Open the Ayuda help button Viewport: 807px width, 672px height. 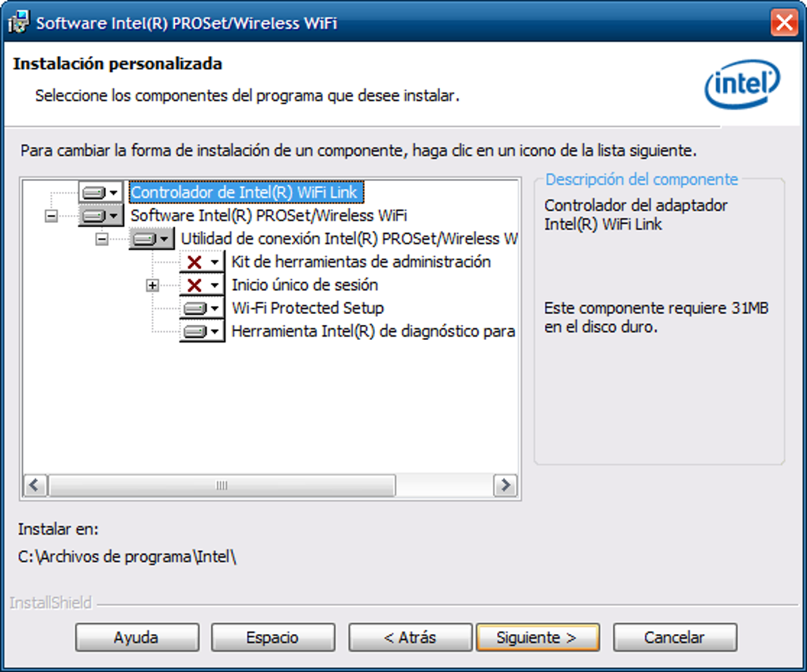pos(137,637)
